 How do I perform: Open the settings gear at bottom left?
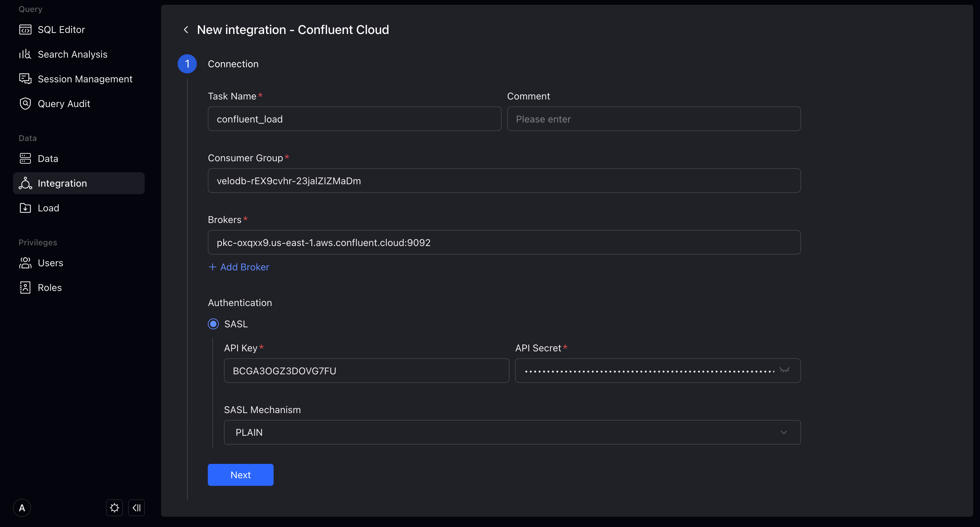click(x=114, y=507)
